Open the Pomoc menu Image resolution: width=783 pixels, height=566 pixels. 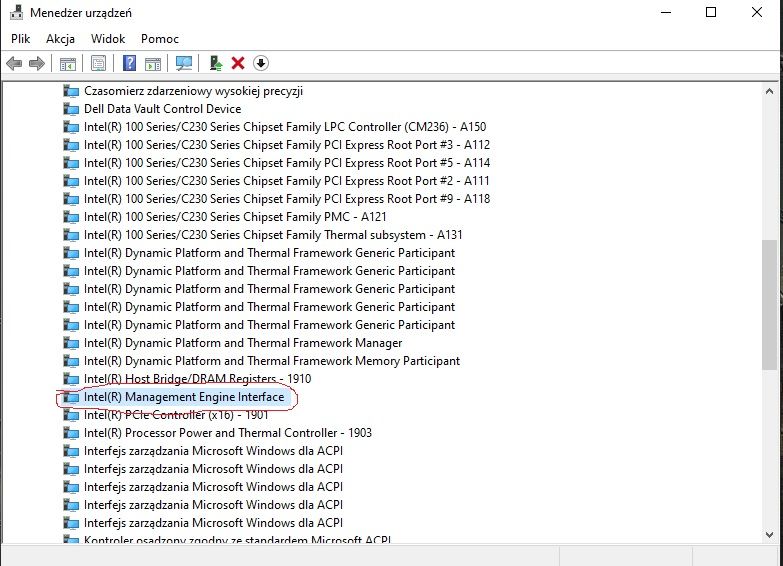click(x=160, y=39)
